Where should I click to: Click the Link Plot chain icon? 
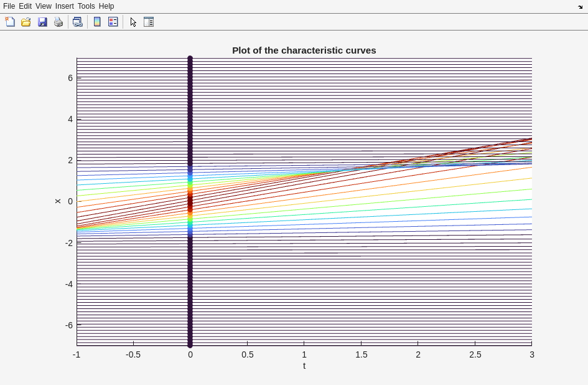(77, 22)
